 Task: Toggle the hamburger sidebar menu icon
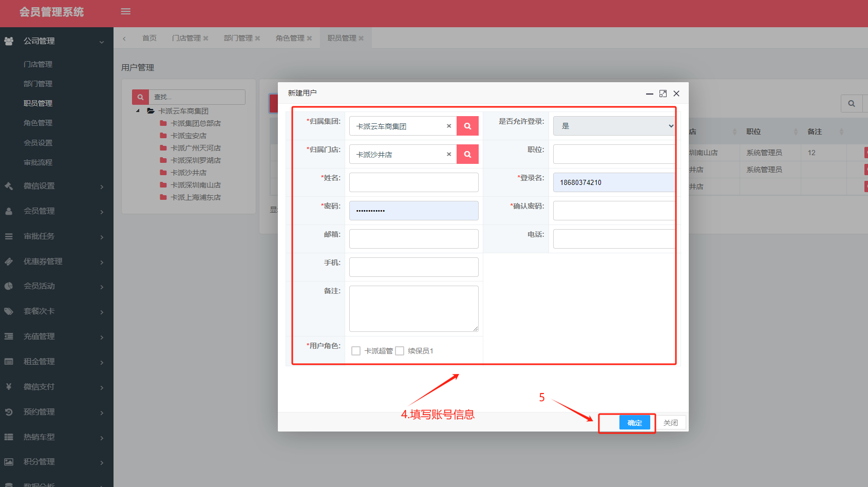[126, 11]
